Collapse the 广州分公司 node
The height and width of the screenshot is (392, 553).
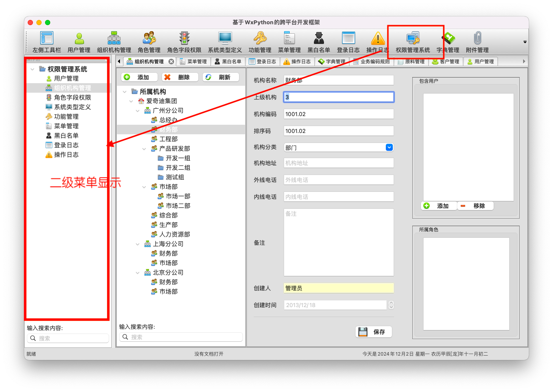(138, 110)
